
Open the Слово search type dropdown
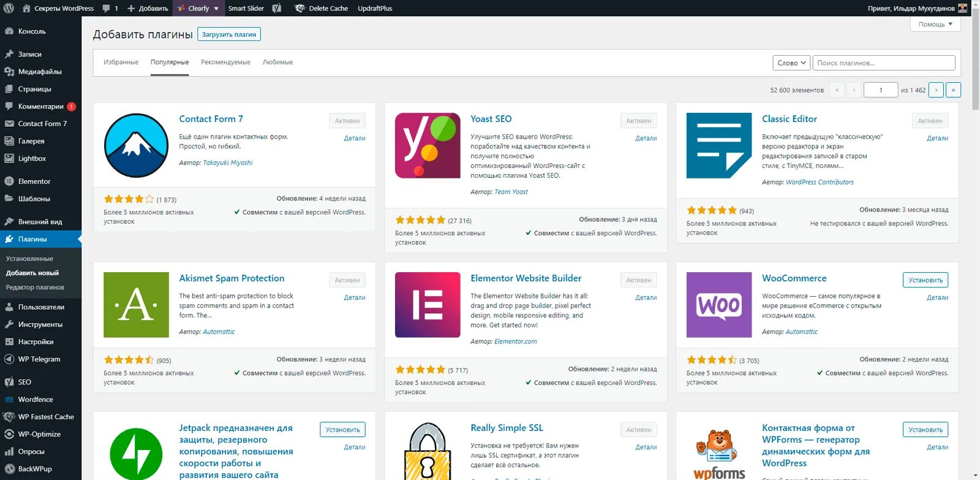click(x=791, y=63)
